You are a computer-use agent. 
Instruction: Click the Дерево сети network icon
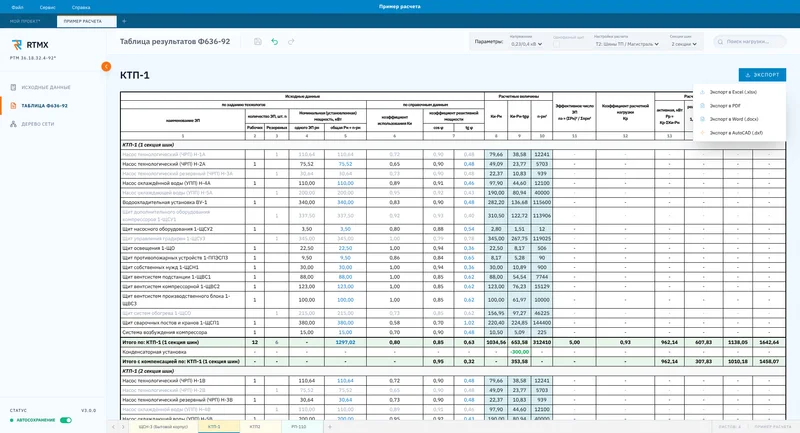coord(13,124)
